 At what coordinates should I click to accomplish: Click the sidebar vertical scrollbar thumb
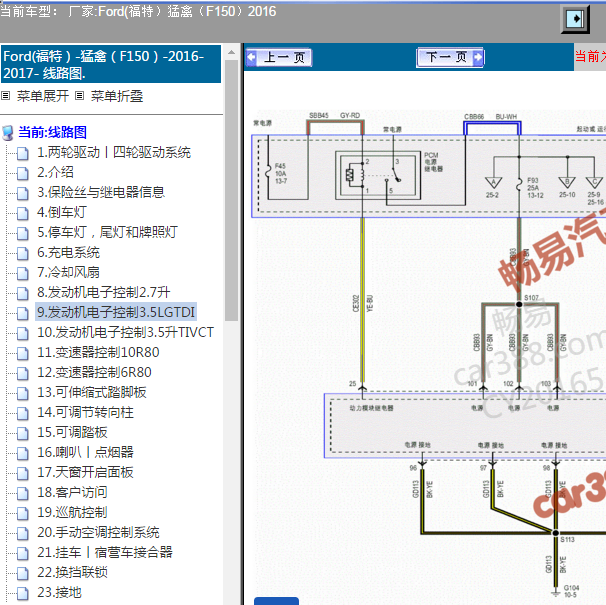(232, 190)
